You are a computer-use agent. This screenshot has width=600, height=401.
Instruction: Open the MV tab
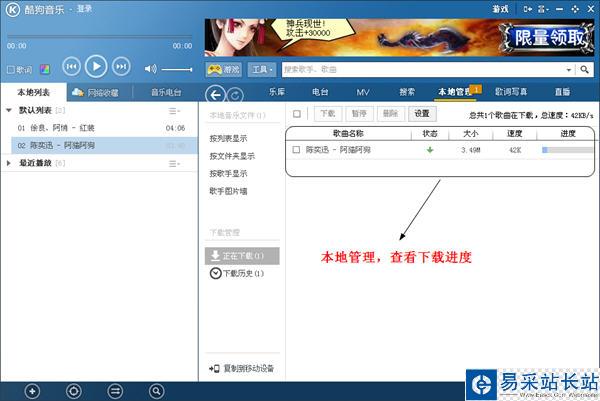tap(363, 92)
